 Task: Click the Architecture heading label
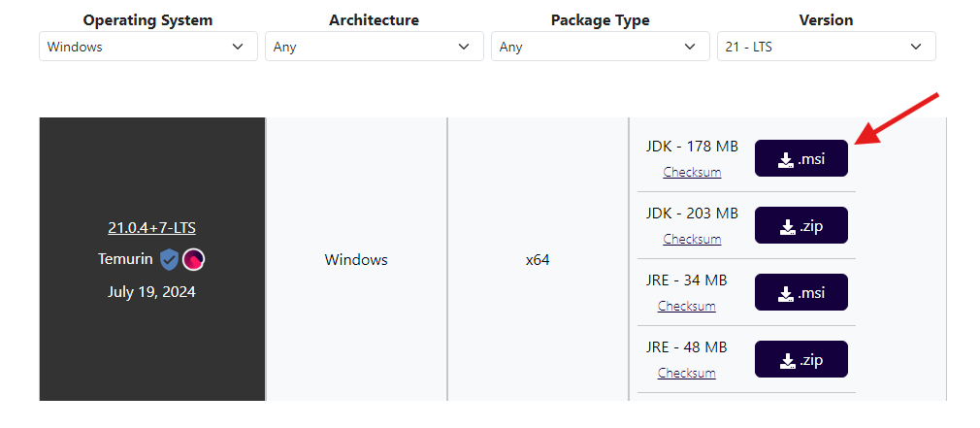click(375, 20)
